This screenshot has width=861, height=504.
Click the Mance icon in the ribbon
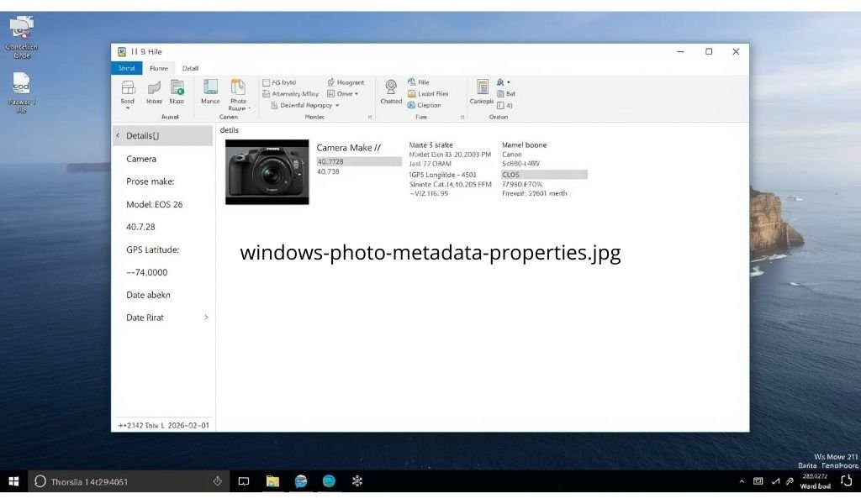pos(209,91)
